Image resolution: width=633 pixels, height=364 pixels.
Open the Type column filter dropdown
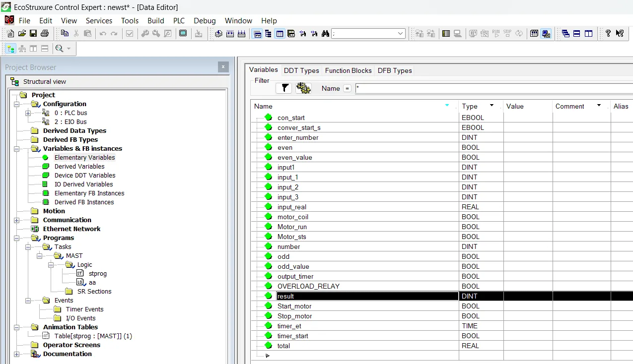(492, 106)
